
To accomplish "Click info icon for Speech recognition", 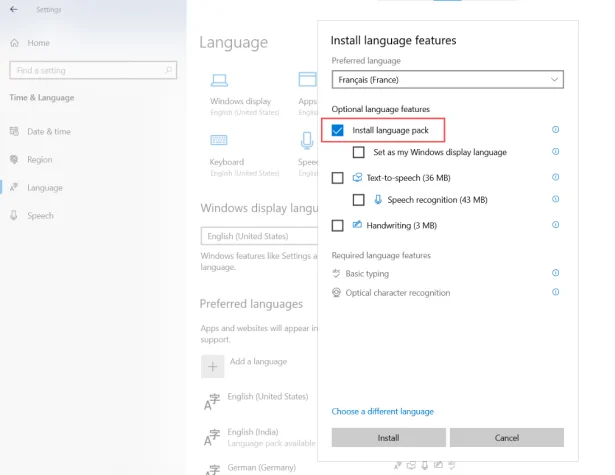I will tap(555, 199).
